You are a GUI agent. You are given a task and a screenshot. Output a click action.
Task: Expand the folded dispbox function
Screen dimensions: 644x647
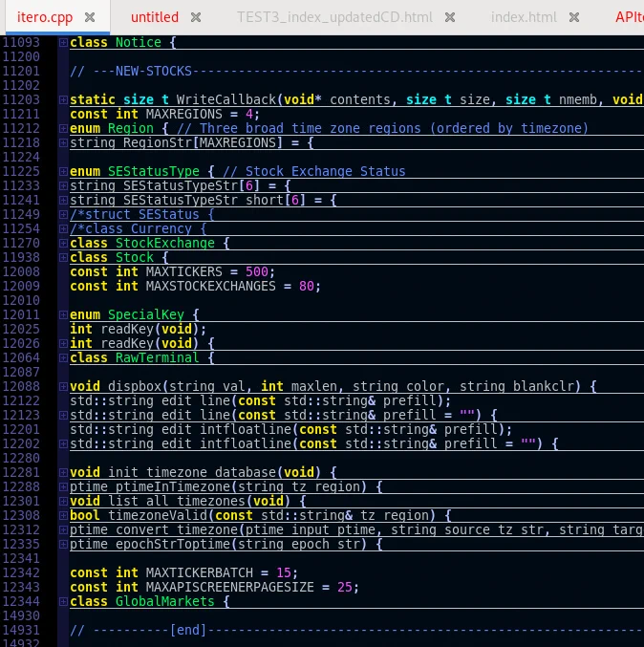tap(63, 386)
